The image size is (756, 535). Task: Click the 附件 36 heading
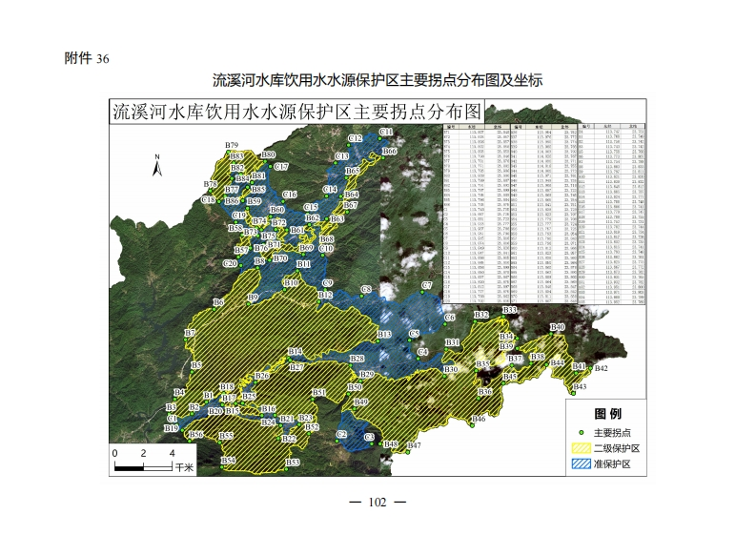87,58
